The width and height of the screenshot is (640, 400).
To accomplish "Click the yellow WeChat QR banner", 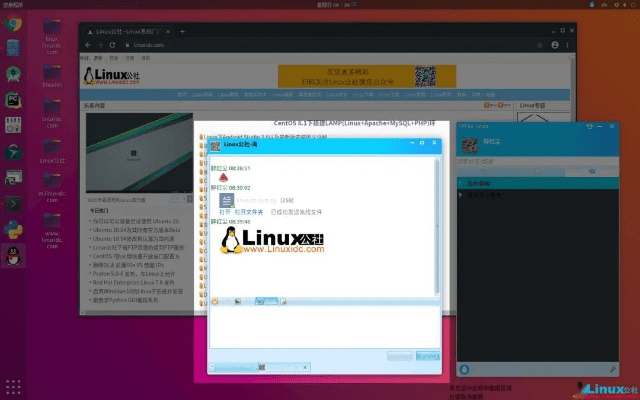I will 367,76.
